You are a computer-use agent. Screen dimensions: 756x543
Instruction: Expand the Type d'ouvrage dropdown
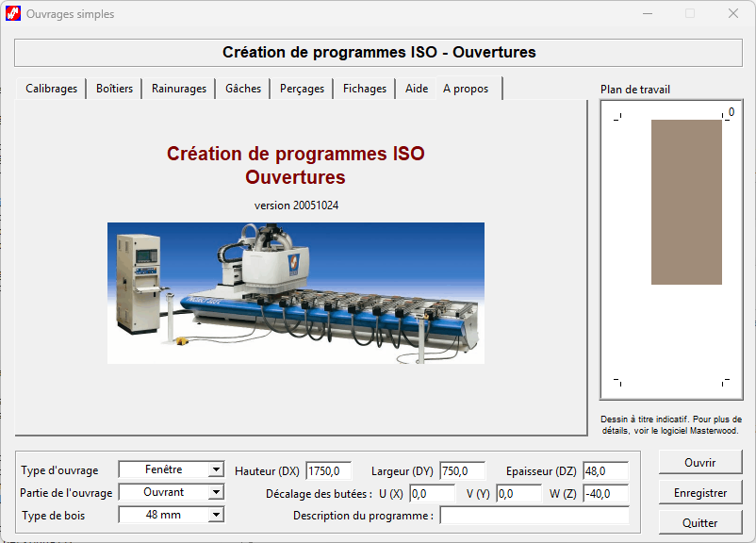point(216,469)
